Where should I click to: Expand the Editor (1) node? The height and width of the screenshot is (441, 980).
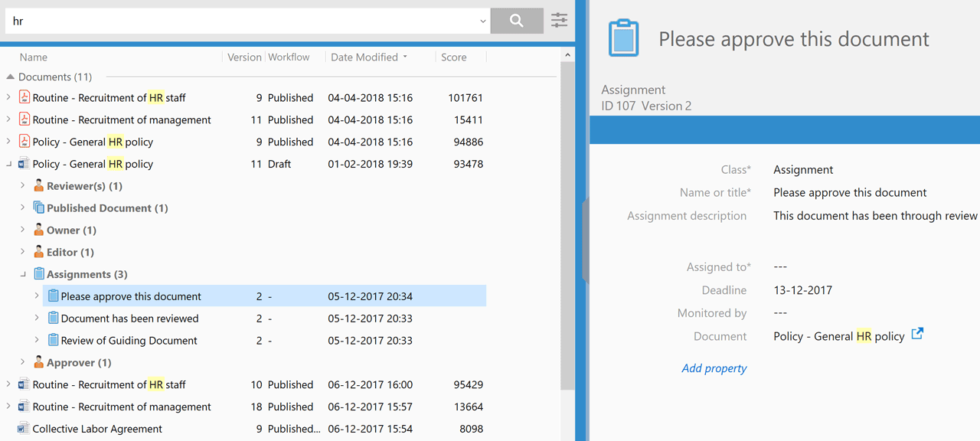[x=23, y=252]
